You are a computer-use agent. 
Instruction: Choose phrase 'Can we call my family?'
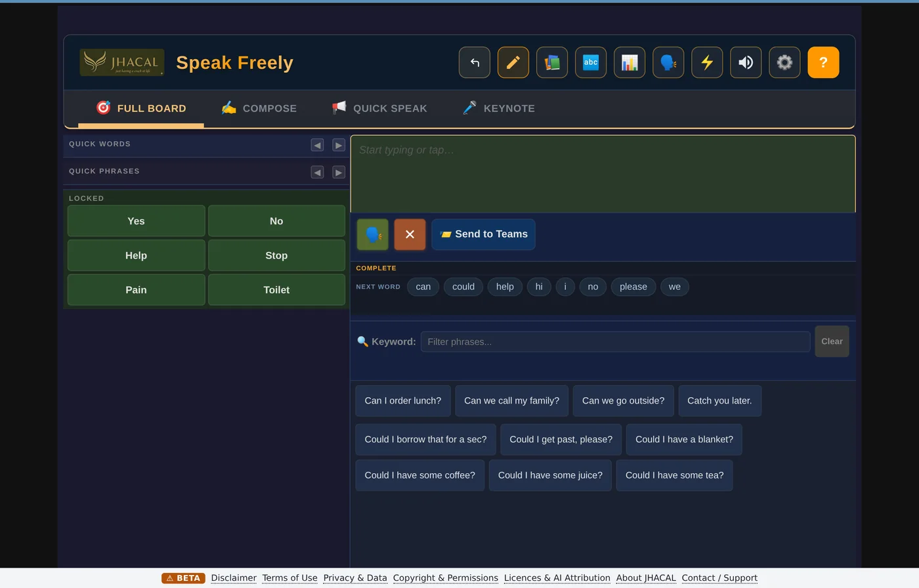512,400
